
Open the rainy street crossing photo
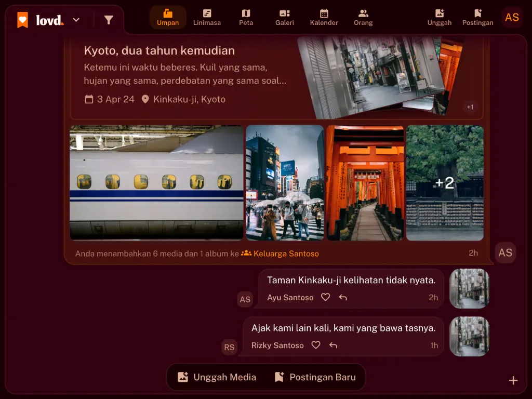click(x=285, y=183)
